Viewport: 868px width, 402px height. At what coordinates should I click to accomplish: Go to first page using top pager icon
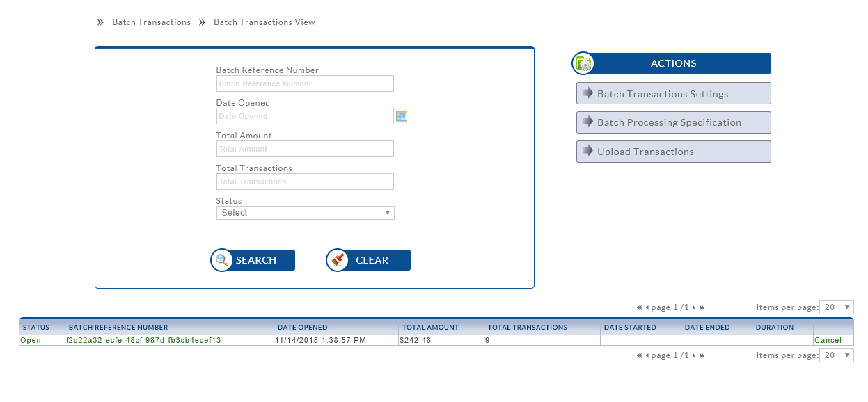[639, 307]
